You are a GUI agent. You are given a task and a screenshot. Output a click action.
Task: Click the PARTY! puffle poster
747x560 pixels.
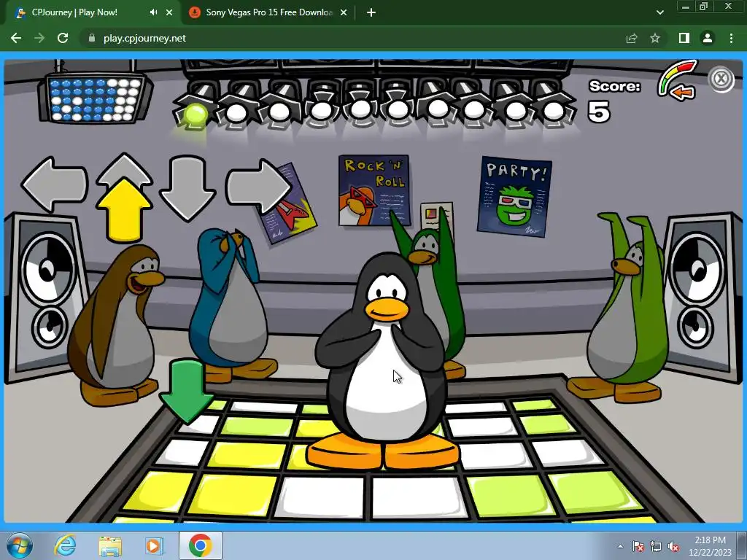(x=514, y=196)
